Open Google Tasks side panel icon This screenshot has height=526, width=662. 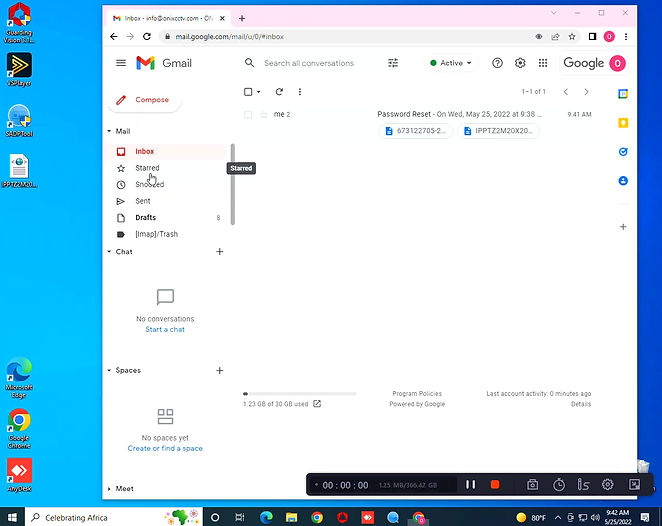coord(623,152)
